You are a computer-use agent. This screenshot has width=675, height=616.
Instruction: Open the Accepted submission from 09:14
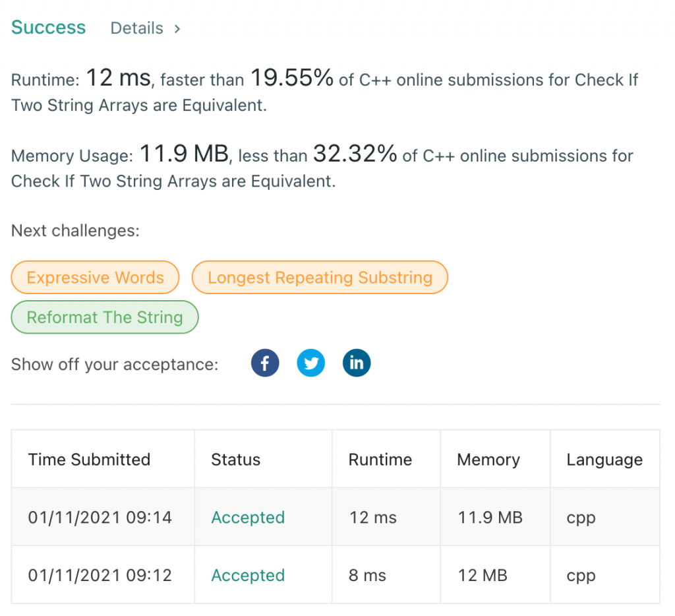(248, 517)
